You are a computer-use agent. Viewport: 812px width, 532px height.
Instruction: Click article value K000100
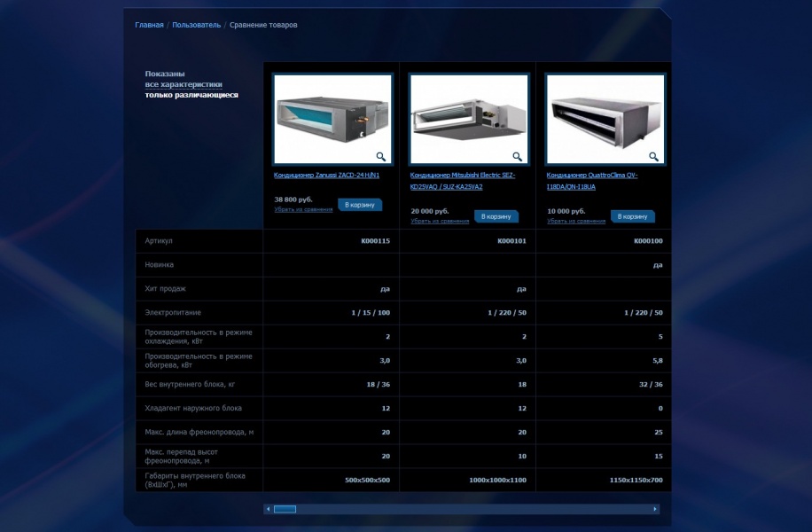648,241
